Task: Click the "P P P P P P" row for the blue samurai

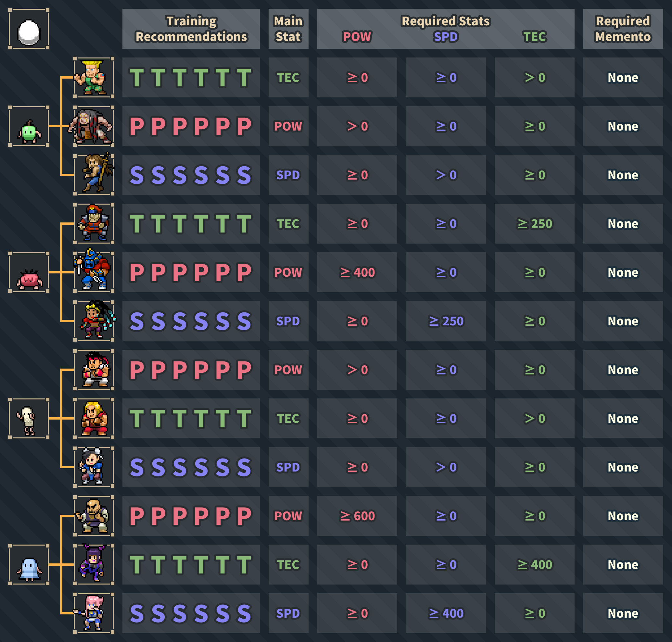Action: (191, 272)
